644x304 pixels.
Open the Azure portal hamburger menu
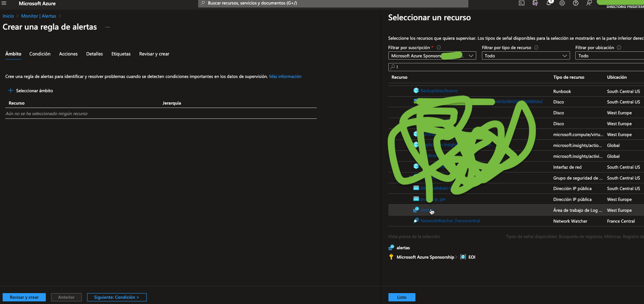point(4,3)
